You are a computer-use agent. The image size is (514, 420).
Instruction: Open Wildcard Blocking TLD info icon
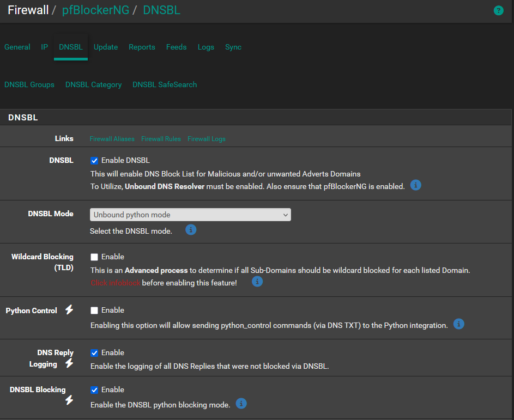(257, 282)
